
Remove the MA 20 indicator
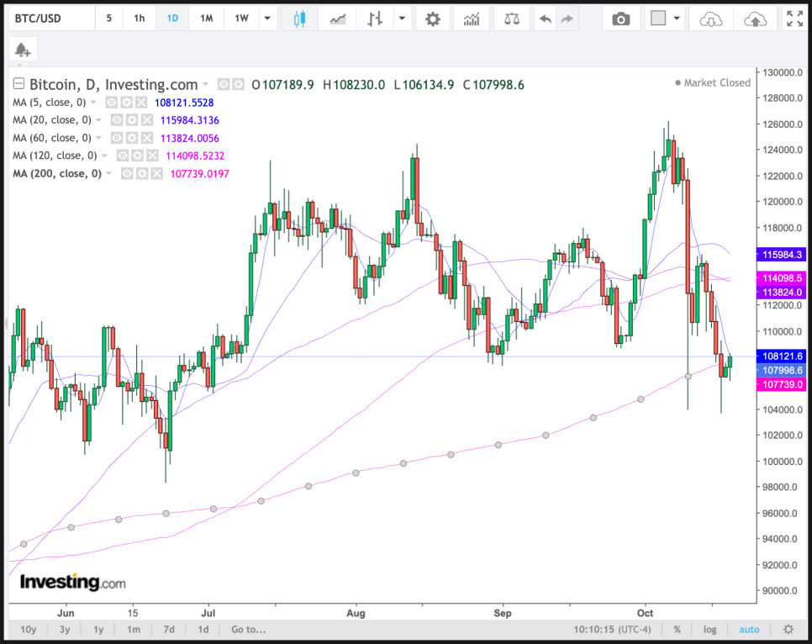pyautogui.click(x=147, y=120)
